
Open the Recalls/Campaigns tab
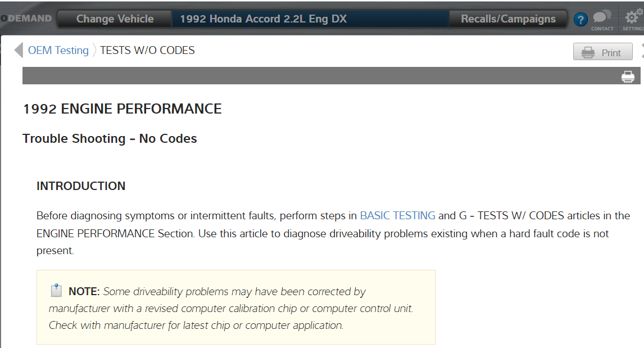pyautogui.click(x=508, y=19)
